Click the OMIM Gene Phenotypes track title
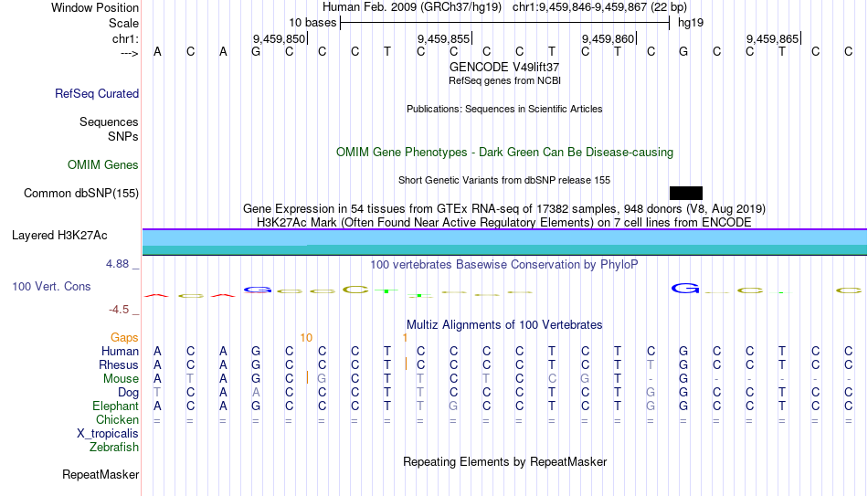 pos(504,153)
